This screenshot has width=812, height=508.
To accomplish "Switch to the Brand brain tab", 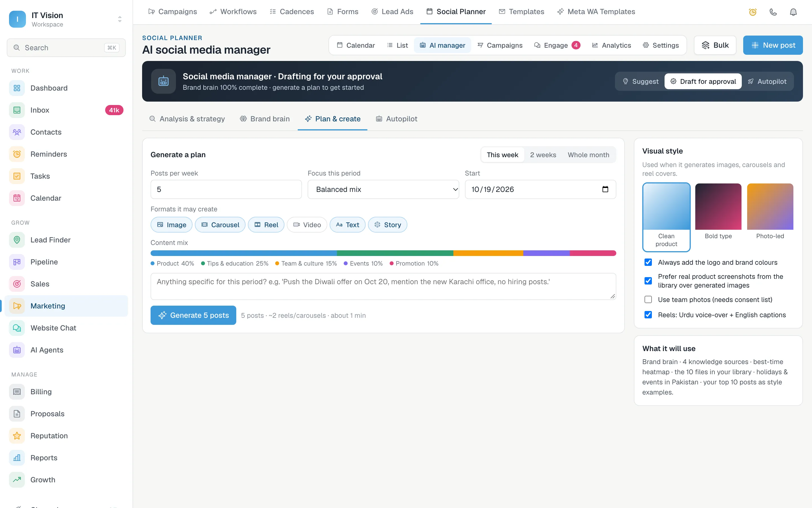I will click(265, 119).
